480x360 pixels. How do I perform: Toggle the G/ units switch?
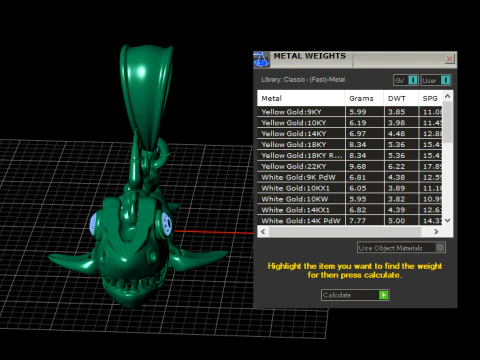pos(405,80)
